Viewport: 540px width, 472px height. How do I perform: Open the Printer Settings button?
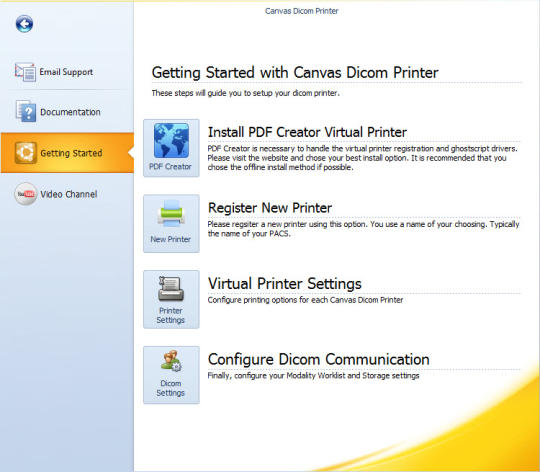171,299
